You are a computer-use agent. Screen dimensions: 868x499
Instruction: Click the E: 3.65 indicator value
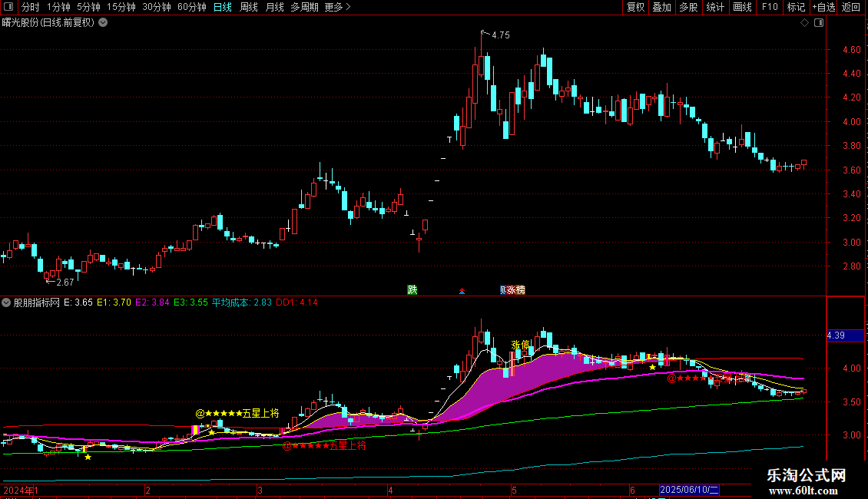point(78,302)
